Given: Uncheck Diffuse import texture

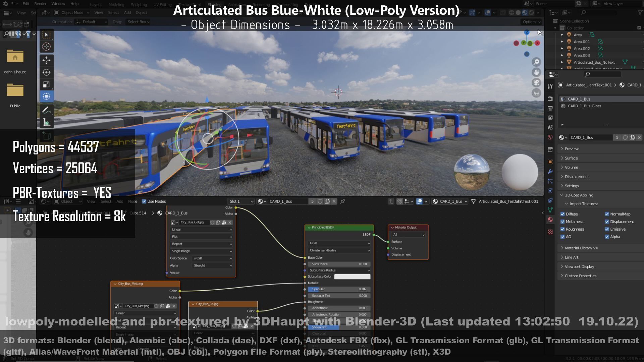Looking at the screenshot, I should 562,214.
